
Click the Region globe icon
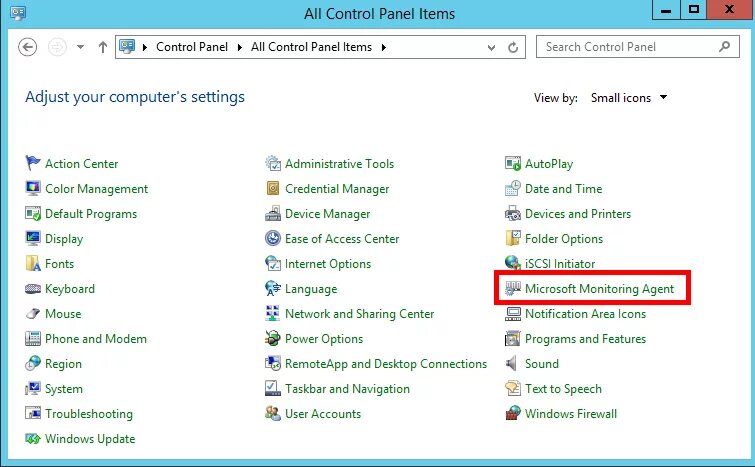pyautogui.click(x=33, y=363)
